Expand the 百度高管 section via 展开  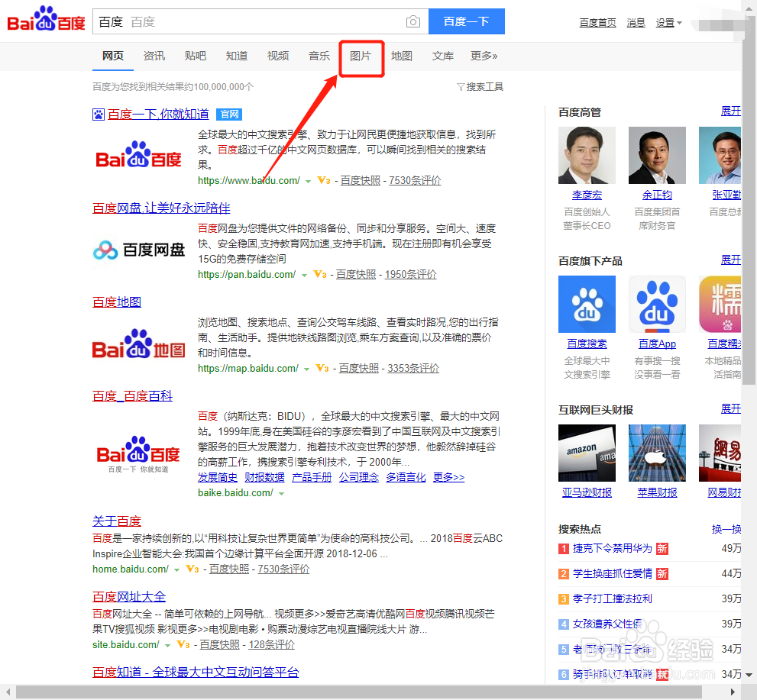pyautogui.click(x=730, y=111)
